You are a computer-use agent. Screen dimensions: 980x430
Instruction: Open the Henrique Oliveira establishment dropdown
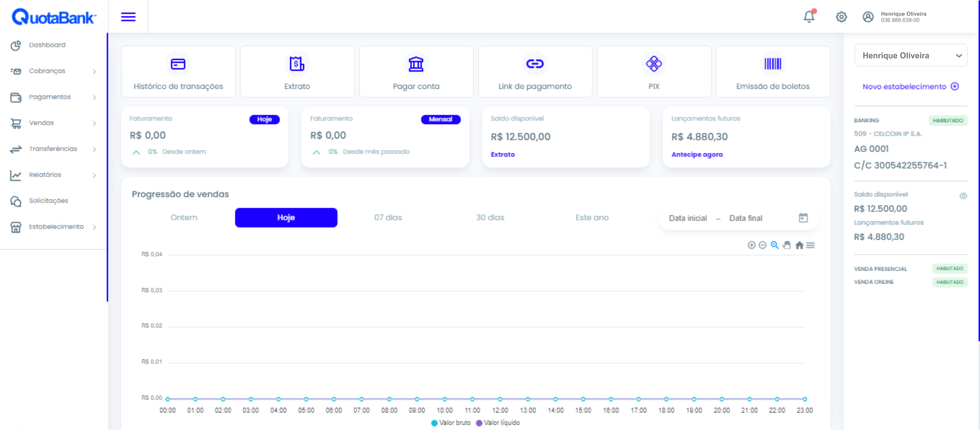coord(910,56)
